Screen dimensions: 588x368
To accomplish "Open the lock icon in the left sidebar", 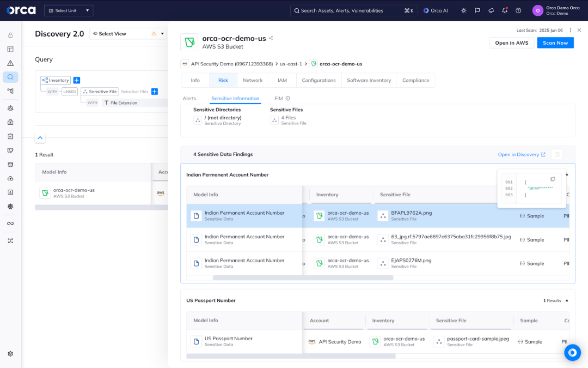I will click(x=10, y=35).
